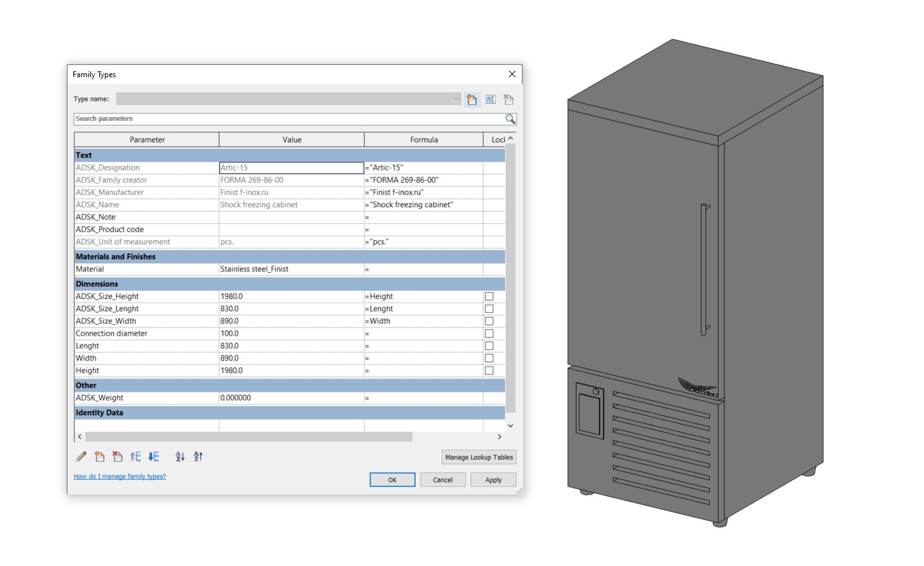Click the horizontal scrollbar thumb
This screenshot has height=566, width=924.
(x=249, y=437)
